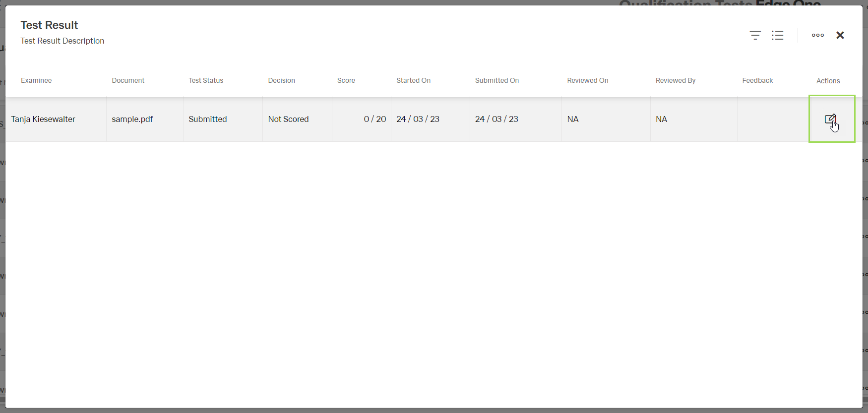Click the 0 / 20 score cell
This screenshot has width=868, height=413.
(374, 119)
